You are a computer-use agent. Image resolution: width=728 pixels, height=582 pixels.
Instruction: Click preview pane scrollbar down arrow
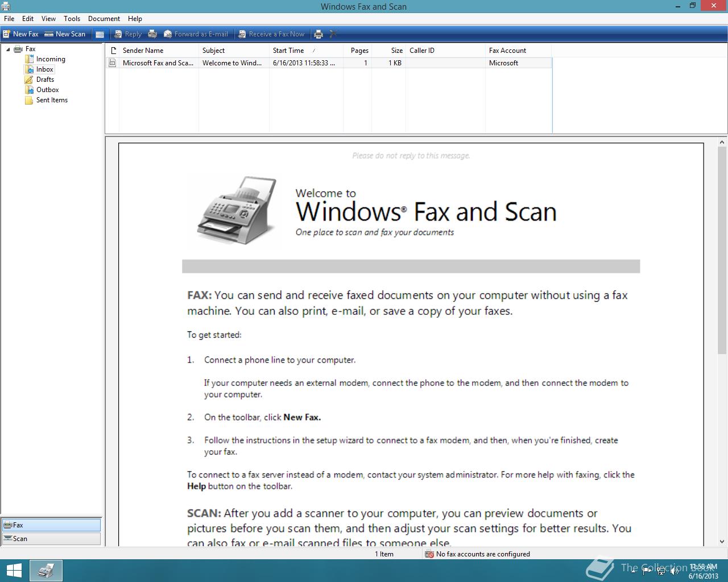pyautogui.click(x=722, y=542)
